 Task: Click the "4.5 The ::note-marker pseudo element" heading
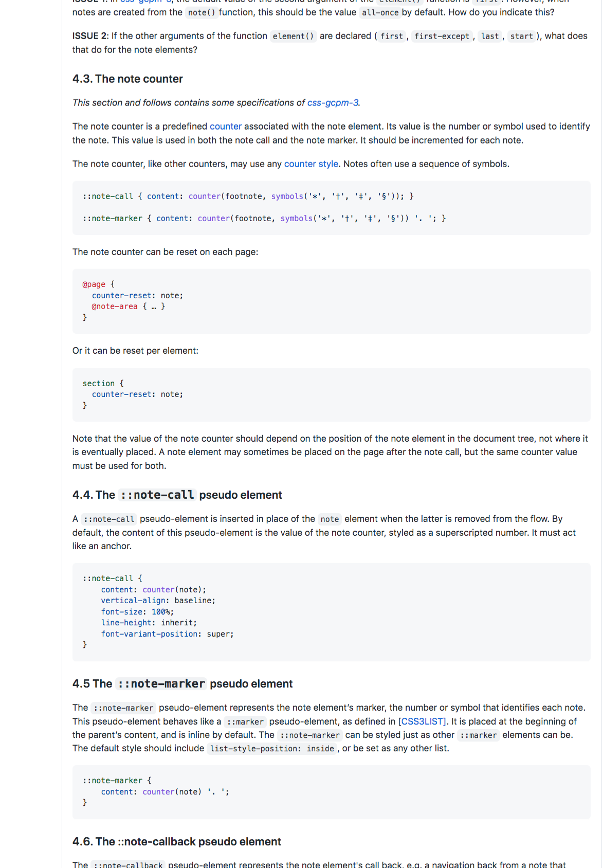(x=182, y=684)
